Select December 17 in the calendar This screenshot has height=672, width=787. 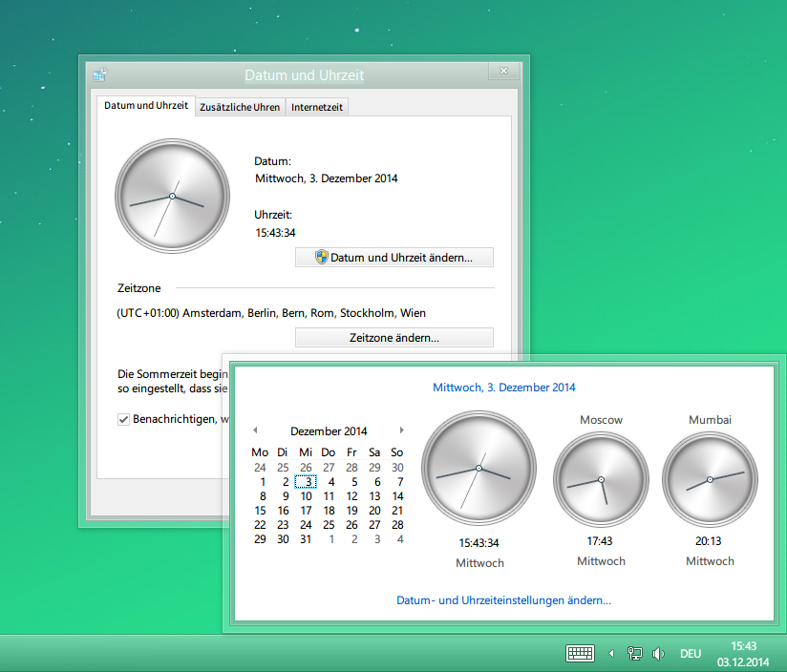point(306,511)
